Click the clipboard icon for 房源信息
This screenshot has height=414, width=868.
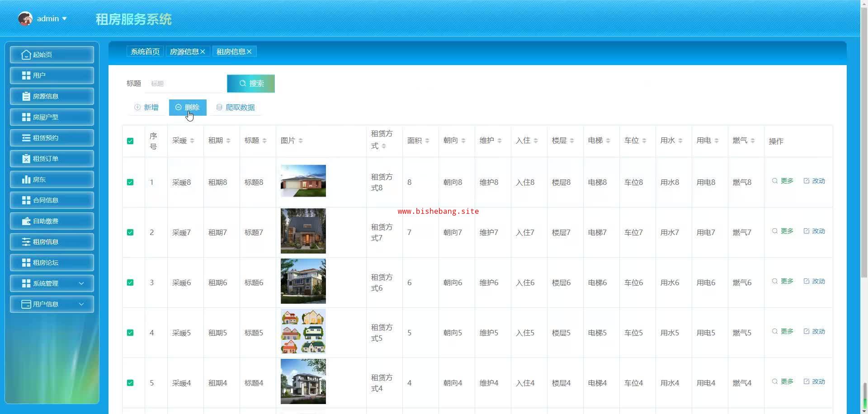[26, 96]
